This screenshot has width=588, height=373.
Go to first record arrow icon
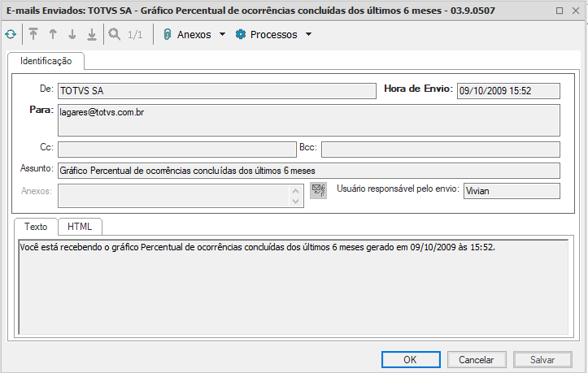click(33, 34)
